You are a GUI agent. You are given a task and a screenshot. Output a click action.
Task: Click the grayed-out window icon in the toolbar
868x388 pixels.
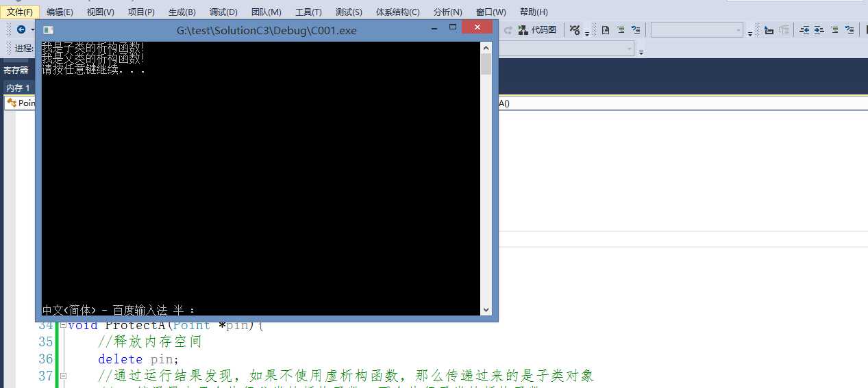784,29
